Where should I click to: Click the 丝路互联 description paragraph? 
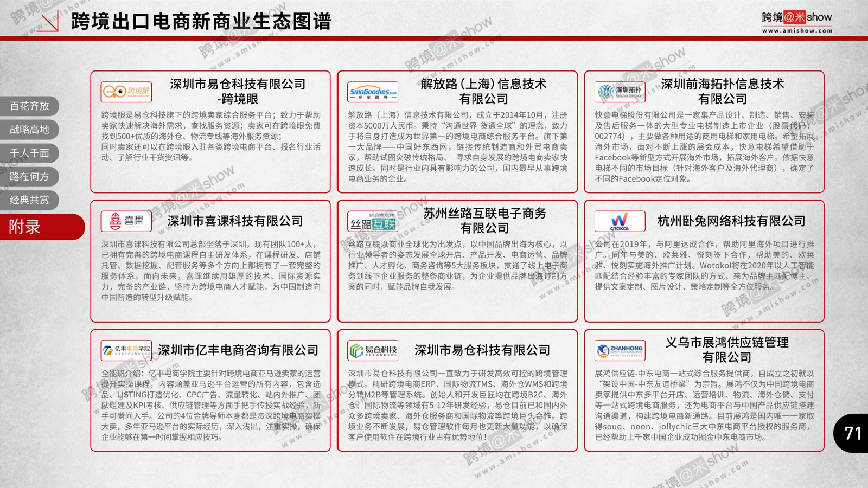click(x=458, y=265)
